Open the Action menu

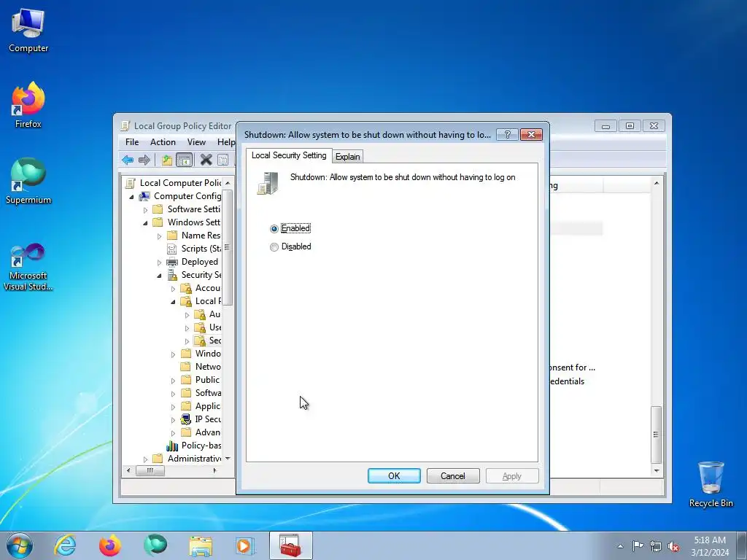[x=163, y=142]
